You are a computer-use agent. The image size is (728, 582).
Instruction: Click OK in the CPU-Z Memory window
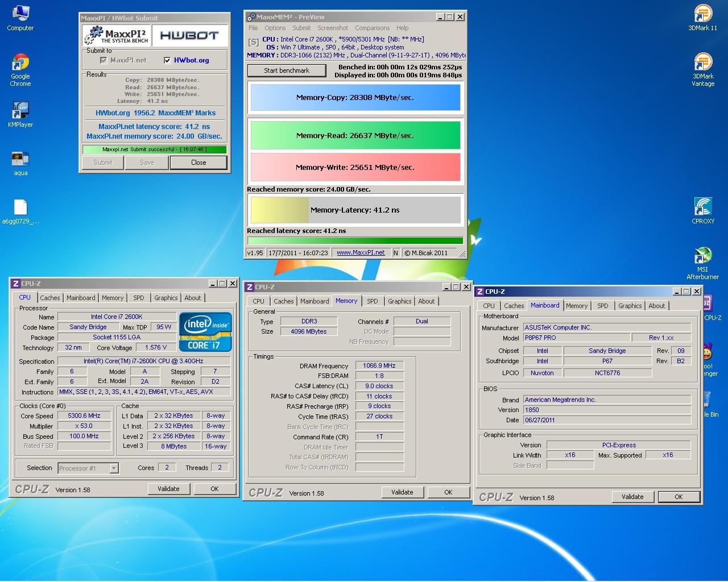[x=448, y=492]
